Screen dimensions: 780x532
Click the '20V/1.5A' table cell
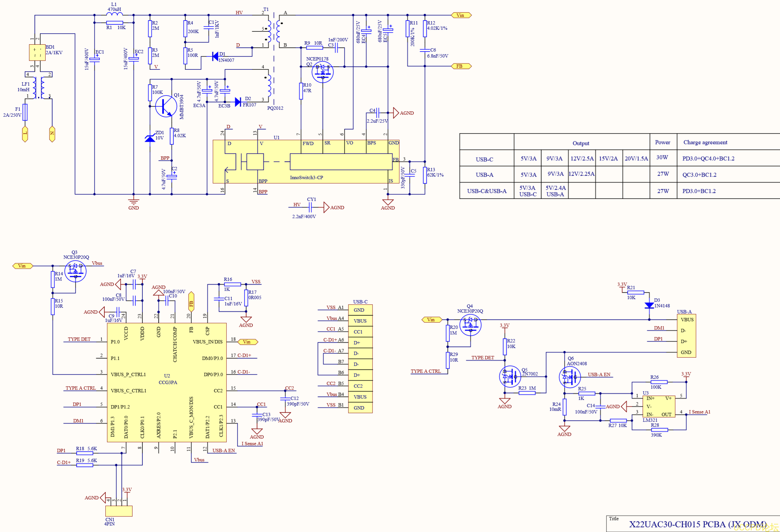(x=636, y=158)
